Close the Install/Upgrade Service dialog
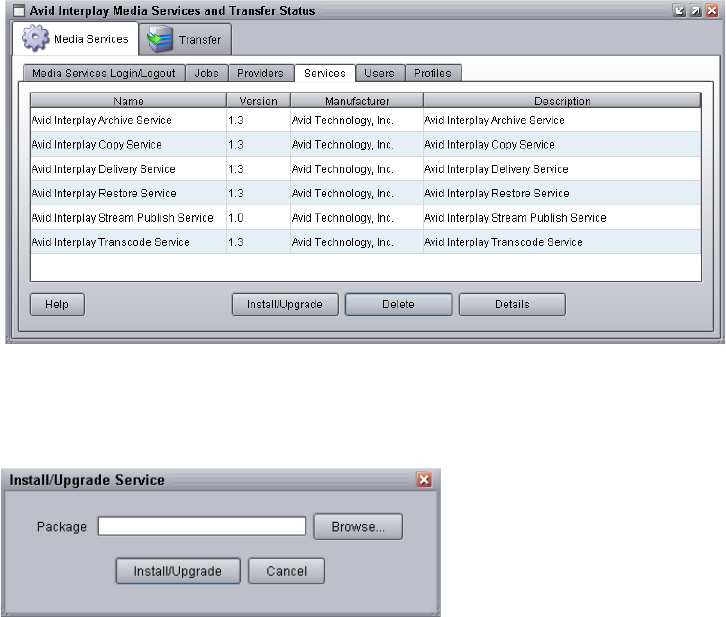 point(424,480)
